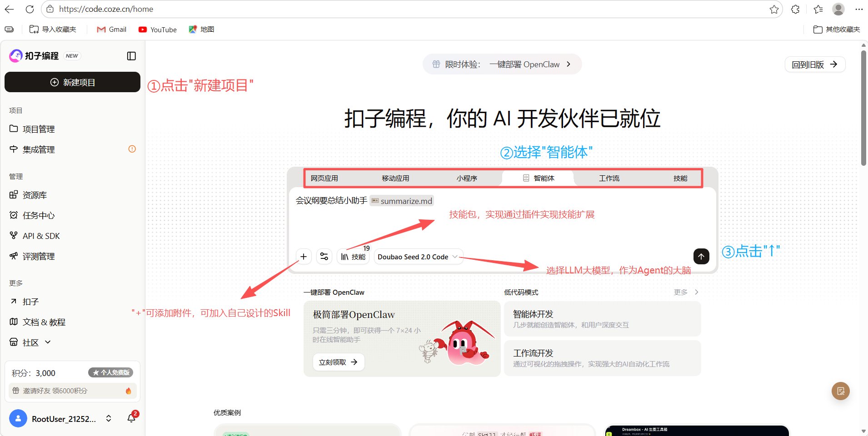This screenshot has width=868, height=436.
Task: Select the 技能 tab
Action: (x=680, y=178)
